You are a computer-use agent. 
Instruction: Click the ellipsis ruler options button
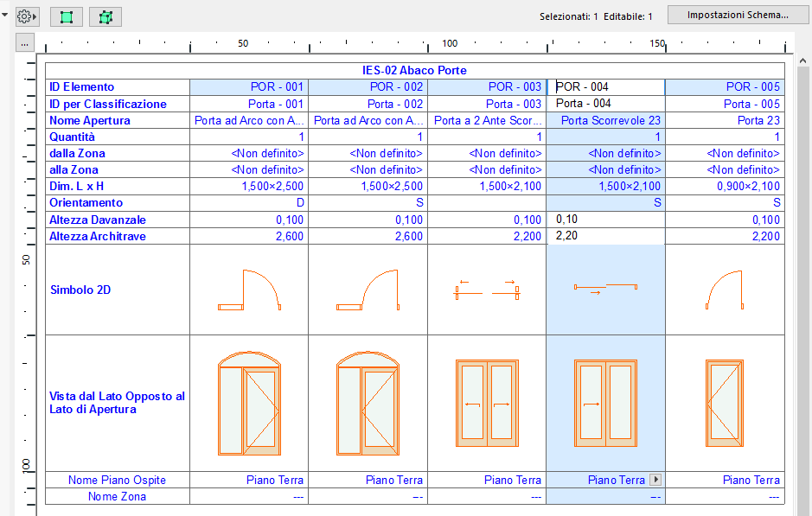[25, 44]
